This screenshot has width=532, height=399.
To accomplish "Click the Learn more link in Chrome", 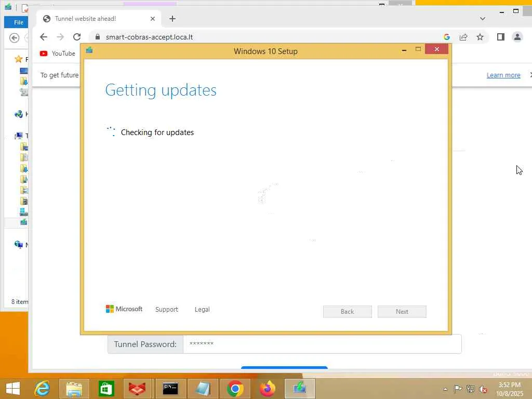I will pyautogui.click(x=503, y=75).
